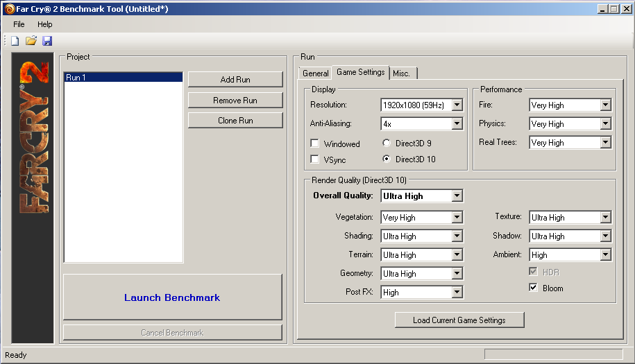
Task: Close the Benchmark Tool window
Action: tap(626, 9)
